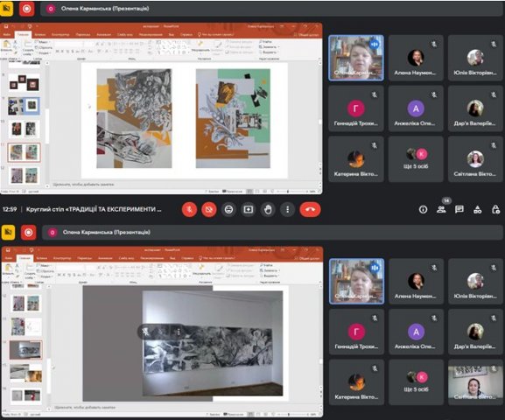Unmute the microphone in the call control bar

click(189, 210)
